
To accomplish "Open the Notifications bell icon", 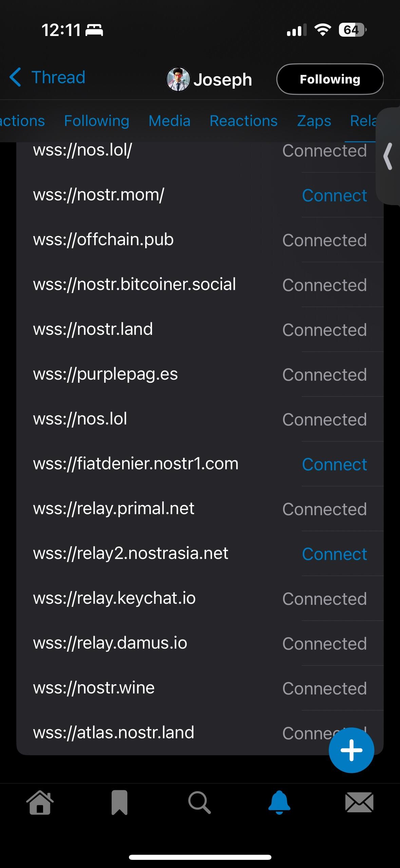I will 279,802.
